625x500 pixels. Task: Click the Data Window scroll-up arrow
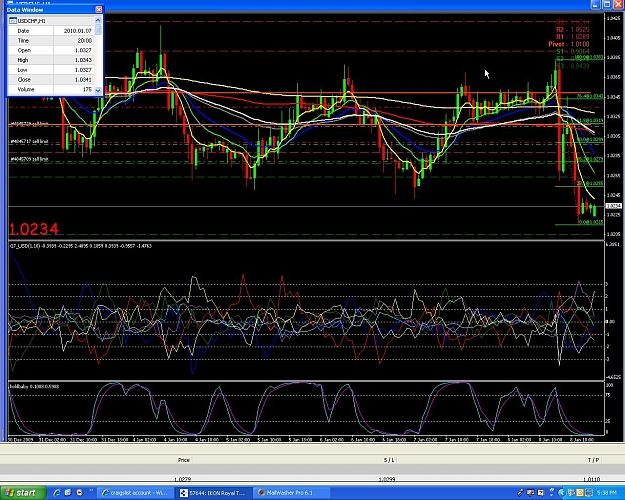pyautogui.click(x=98, y=20)
